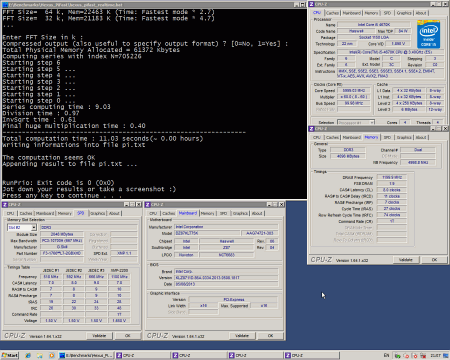Screen dimensions: 450x360
Task: Select the Memory tab in the Memory window
Action: tap(371, 137)
